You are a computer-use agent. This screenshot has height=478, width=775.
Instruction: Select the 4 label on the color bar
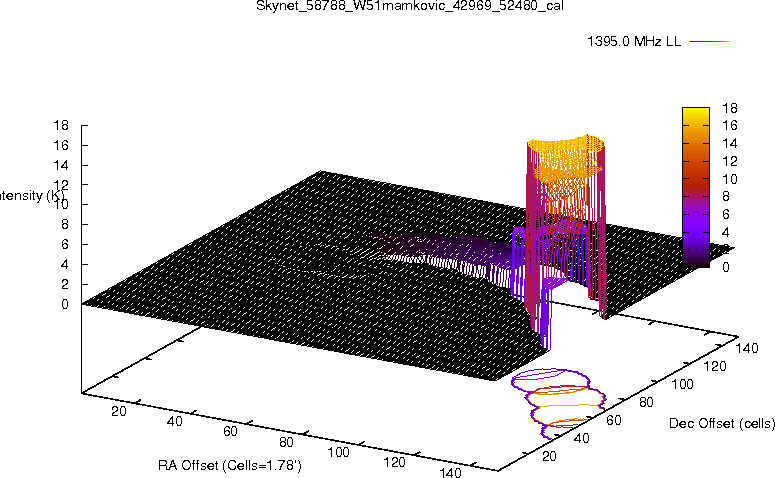(726, 232)
